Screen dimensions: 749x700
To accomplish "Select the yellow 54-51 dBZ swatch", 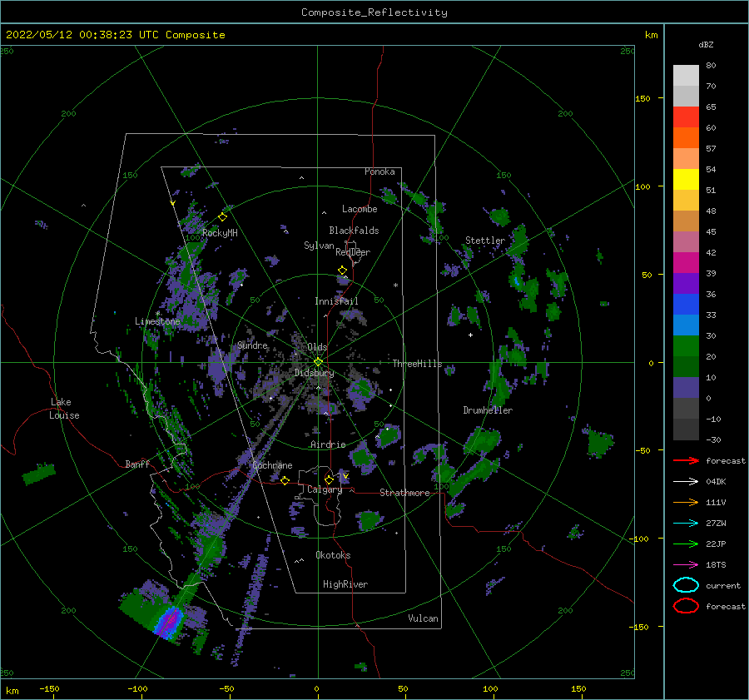I will pyautogui.click(x=686, y=179).
